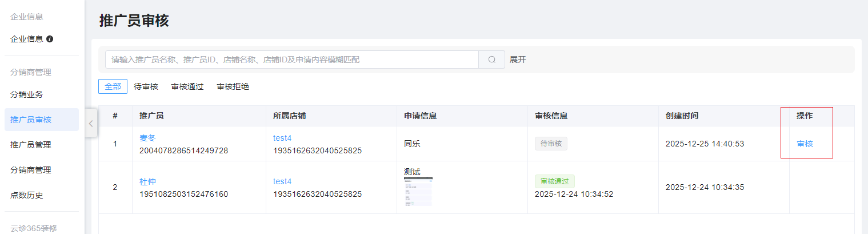
Task: Open promoter 麦冬 profile link
Action: point(147,138)
